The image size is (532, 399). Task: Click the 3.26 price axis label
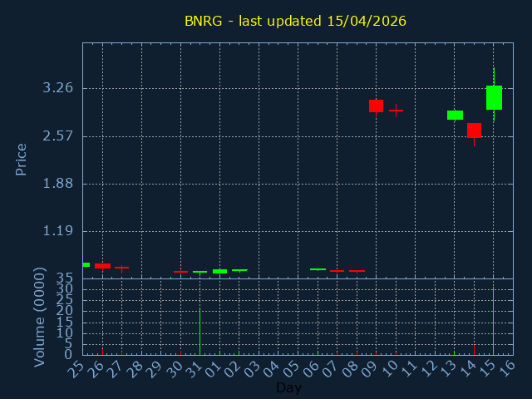pos(57,88)
